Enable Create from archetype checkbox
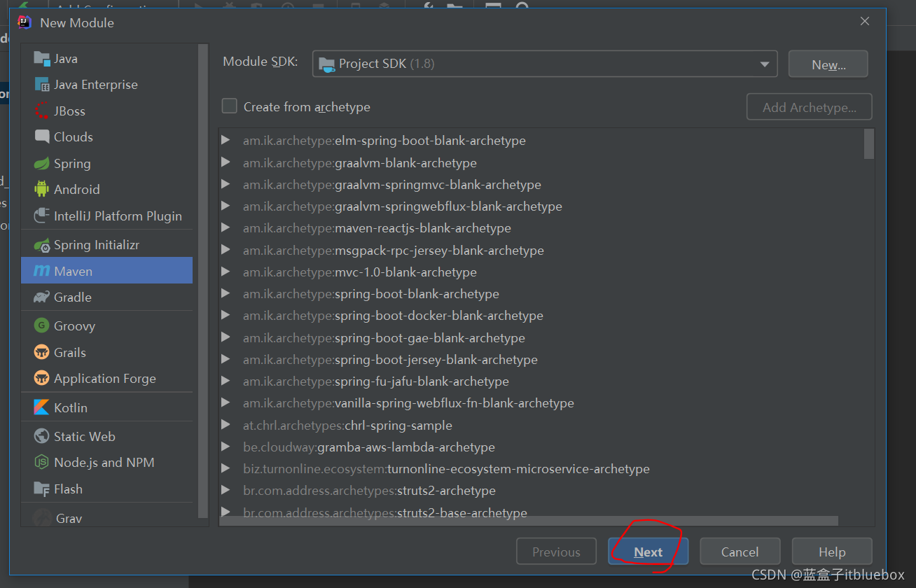 pyautogui.click(x=230, y=106)
